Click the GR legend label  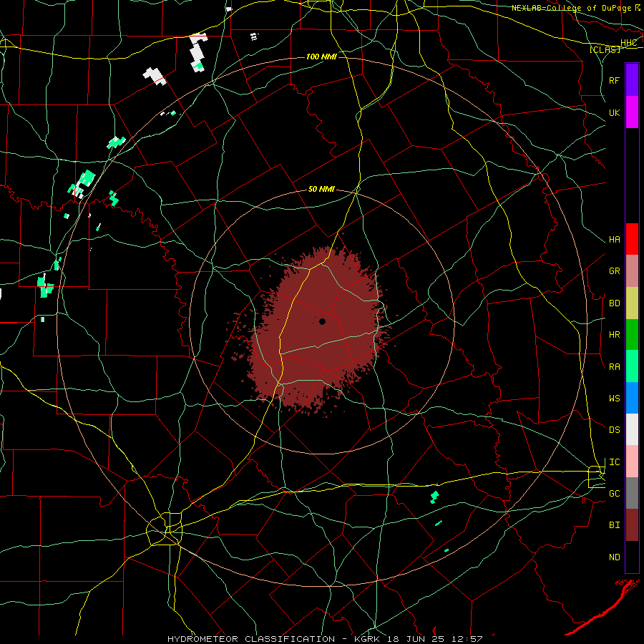[614, 271]
